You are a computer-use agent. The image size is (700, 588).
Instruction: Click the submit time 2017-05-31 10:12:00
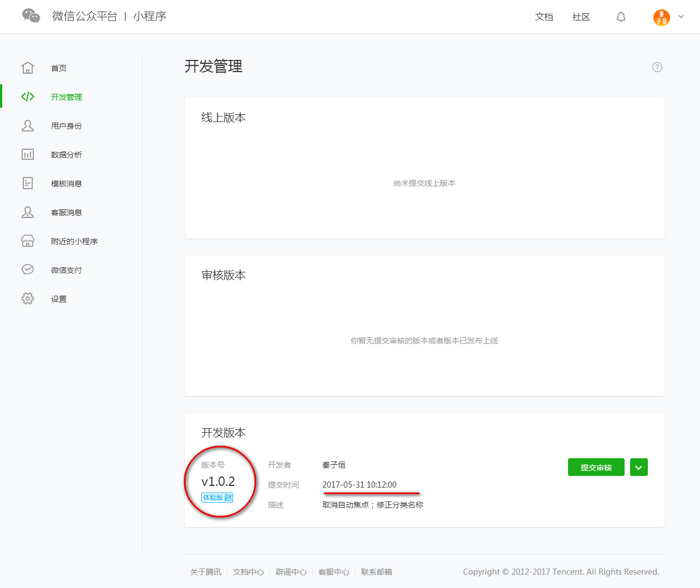point(359,485)
